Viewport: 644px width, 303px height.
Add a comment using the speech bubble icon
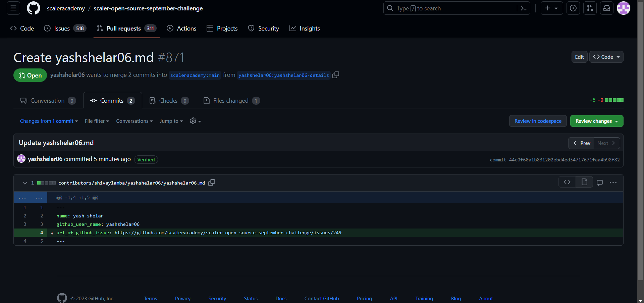[x=600, y=183]
